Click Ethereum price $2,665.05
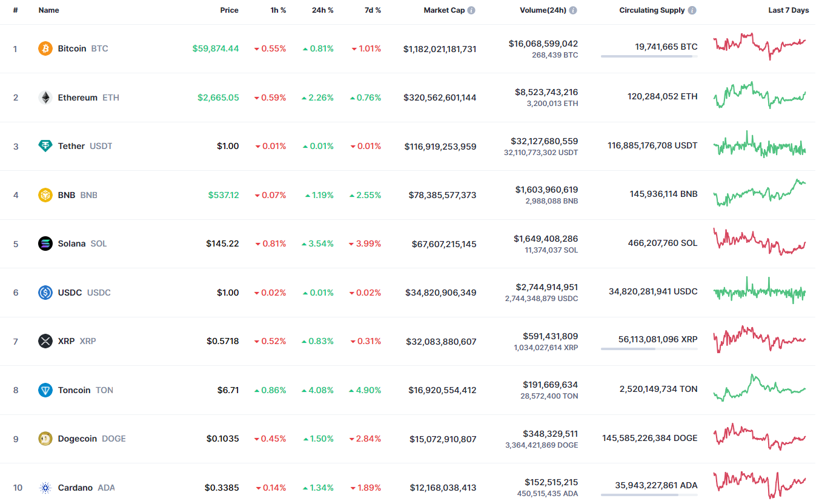The width and height of the screenshot is (822, 504). [x=218, y=98]
